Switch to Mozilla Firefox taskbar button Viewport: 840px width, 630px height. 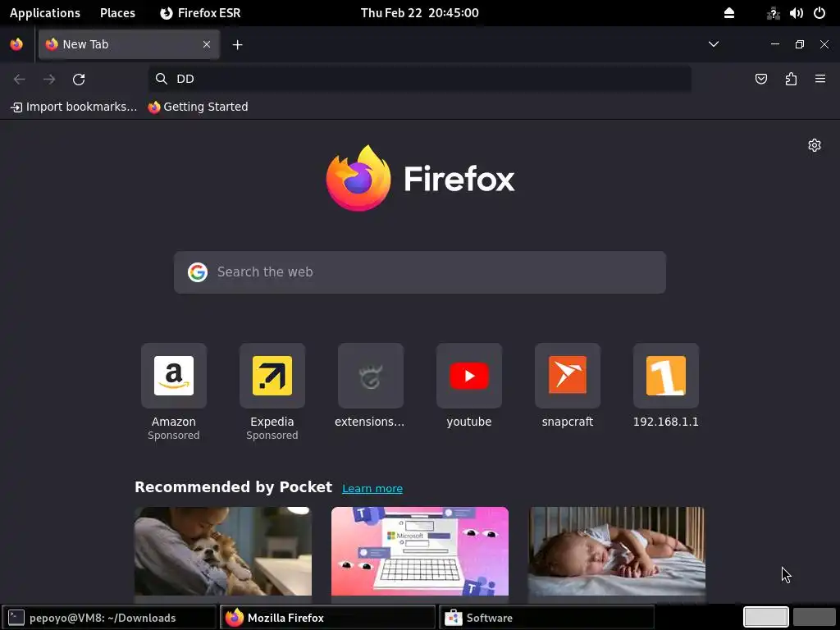click(x=327, y=618)
